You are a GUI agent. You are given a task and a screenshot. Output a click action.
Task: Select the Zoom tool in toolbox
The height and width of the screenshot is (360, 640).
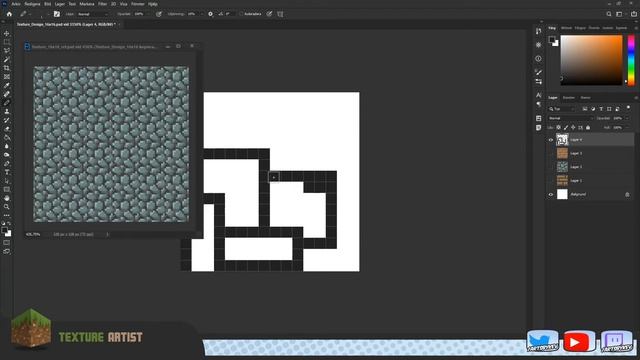pos(7,207)
